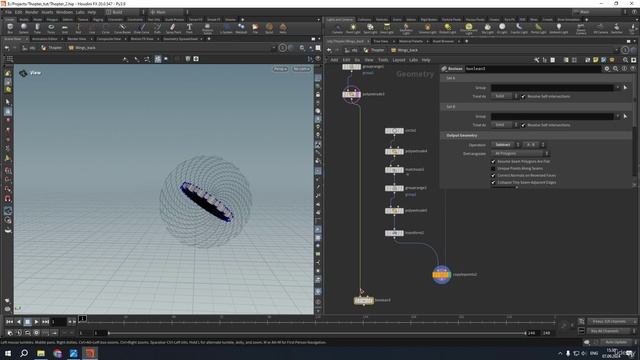This screenshot has width=640, height=360.
Task: Open Set A Group dropdown arrow
Action: click(618, 88)
